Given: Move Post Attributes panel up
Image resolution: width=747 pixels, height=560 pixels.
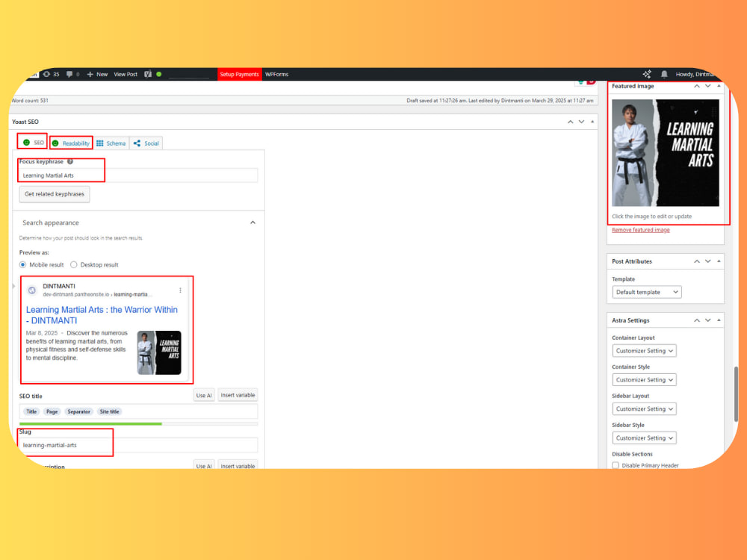Looking at the screenshot, I should [x=696, y=261].
